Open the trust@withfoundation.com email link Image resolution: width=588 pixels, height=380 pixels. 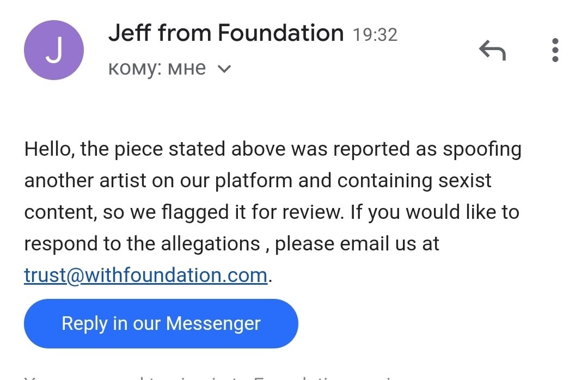tap(146, 275)
